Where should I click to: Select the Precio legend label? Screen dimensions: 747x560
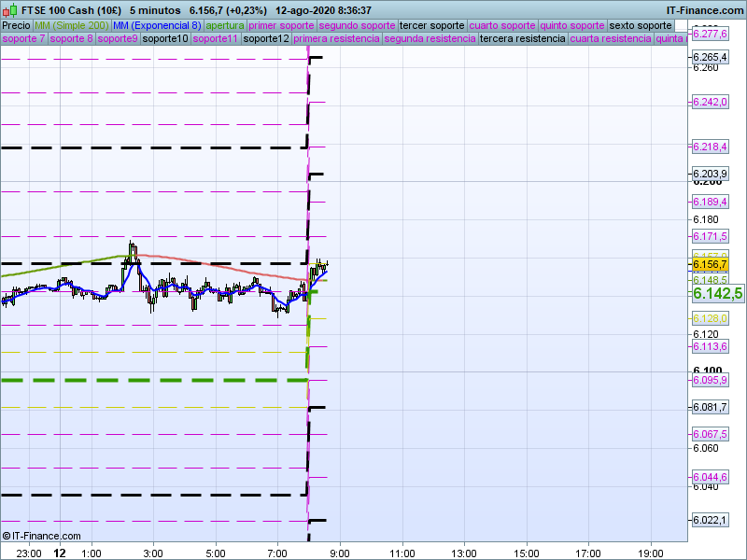point(16,25)
